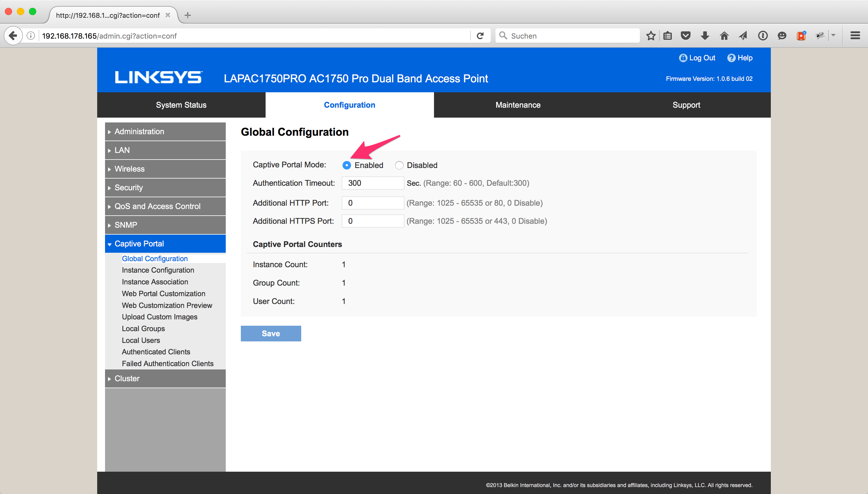Switch to the System Status tab
This screenshot has height=494, width=868.
tap(181, 105)
